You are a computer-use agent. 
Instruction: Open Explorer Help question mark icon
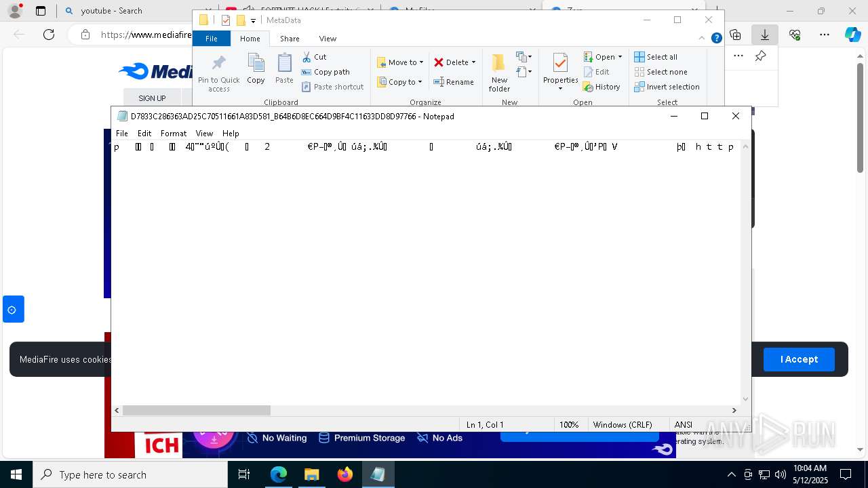(x=716, y=39)
